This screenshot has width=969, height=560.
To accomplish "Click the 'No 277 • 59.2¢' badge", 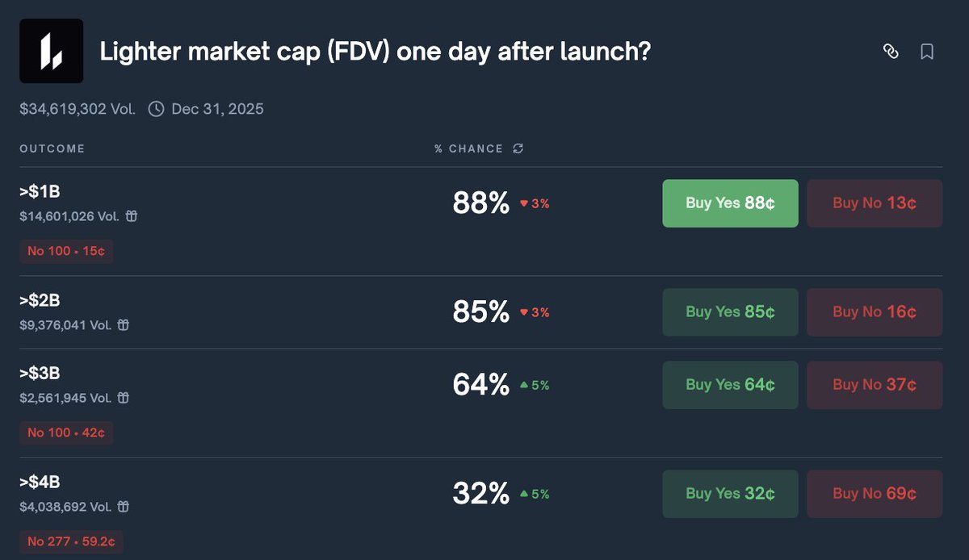I will tap(71, 541).
